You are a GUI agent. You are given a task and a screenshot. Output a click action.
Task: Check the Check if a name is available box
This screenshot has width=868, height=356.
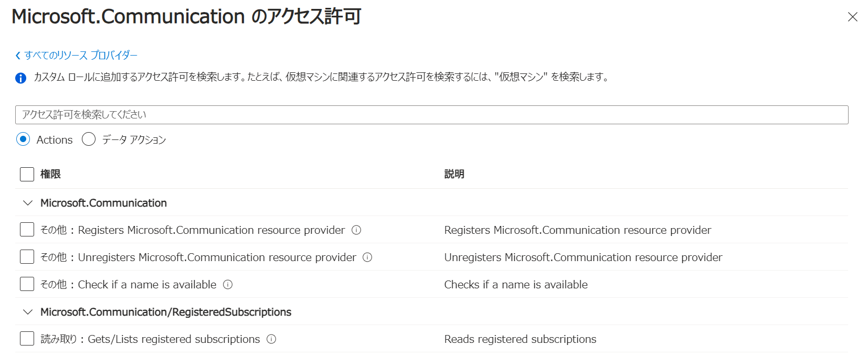(x=27, y=284)
